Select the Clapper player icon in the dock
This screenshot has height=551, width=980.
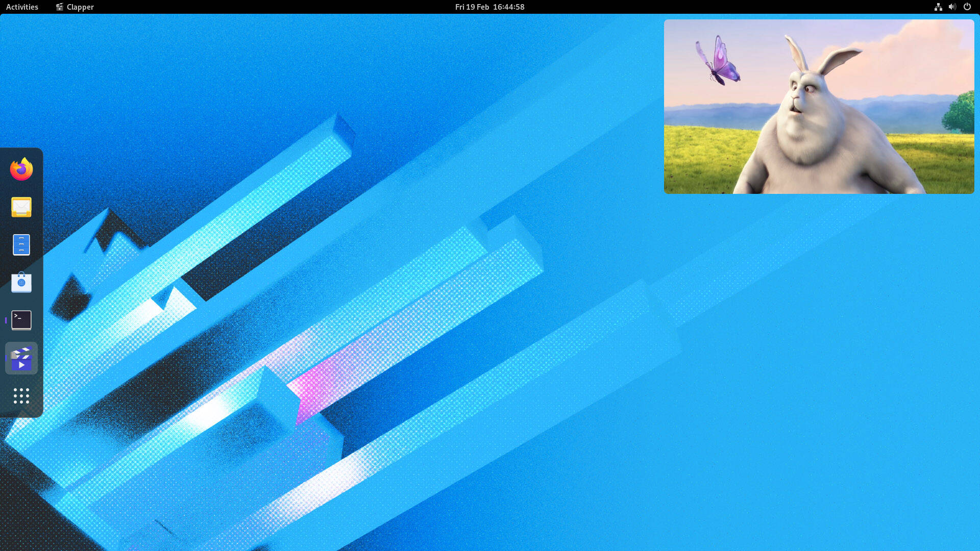tap(21, 358)
